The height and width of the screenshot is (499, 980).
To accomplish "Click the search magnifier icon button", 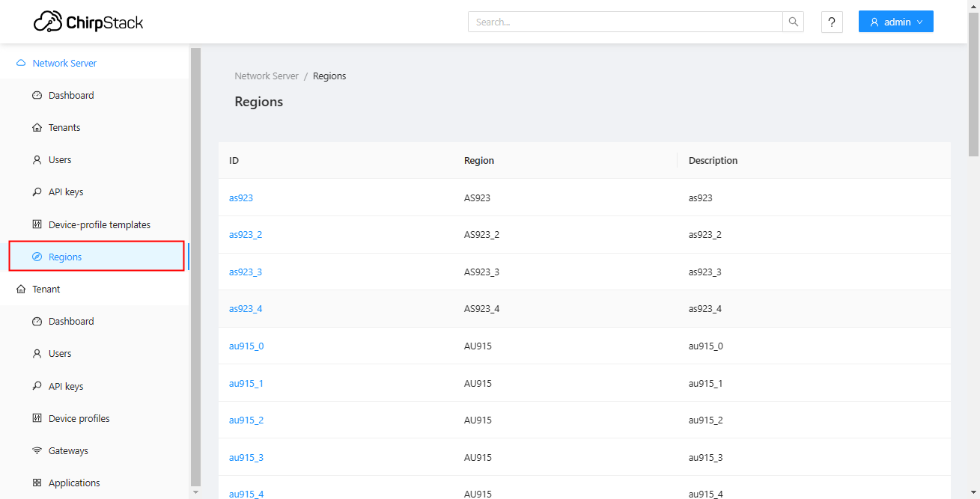I will pos(793,22).
